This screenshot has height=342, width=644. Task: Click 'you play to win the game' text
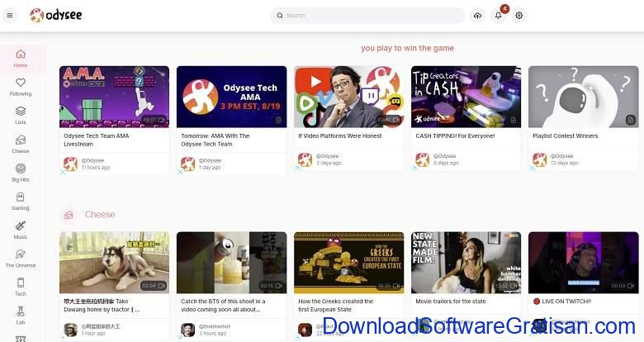[x=407, y=48]
